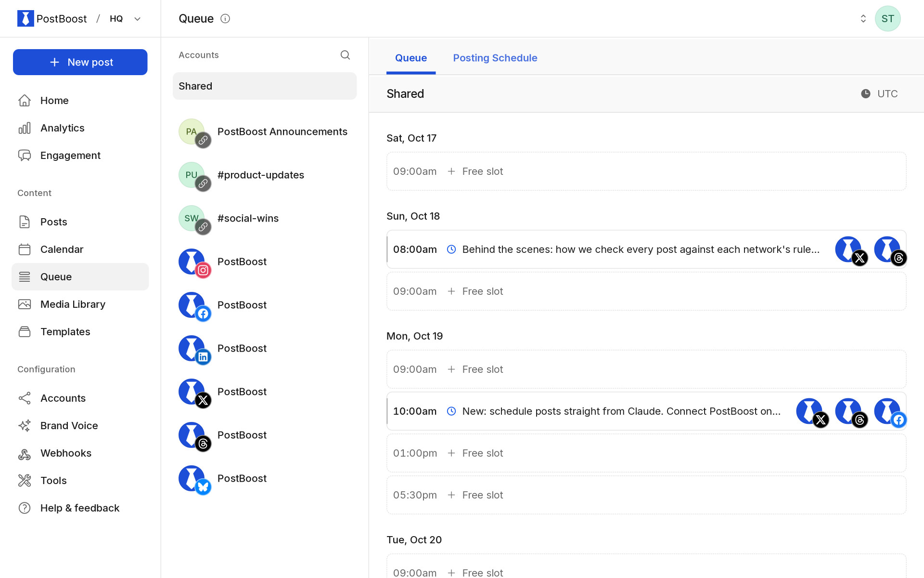Click the Mon, Oct 19 date heading
924x578 pixels.
414,336
